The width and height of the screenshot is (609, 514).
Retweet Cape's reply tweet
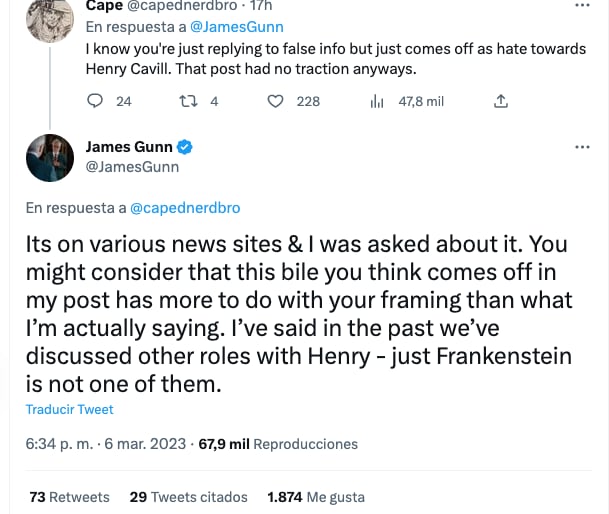point(186,101)
